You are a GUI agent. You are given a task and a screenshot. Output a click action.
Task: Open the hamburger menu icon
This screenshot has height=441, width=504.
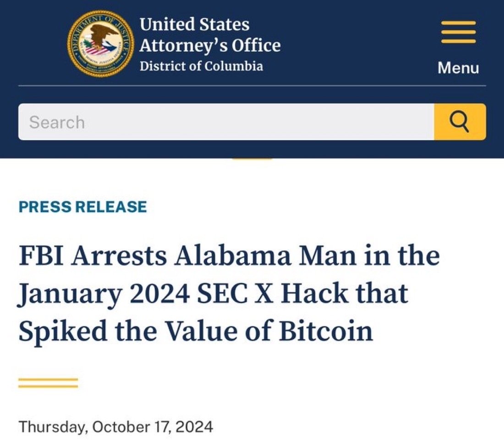click(458, 32)
